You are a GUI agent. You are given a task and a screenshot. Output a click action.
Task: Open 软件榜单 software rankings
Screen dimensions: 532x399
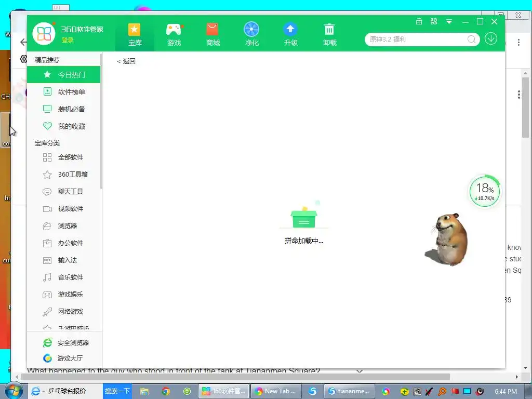(64, 91)
